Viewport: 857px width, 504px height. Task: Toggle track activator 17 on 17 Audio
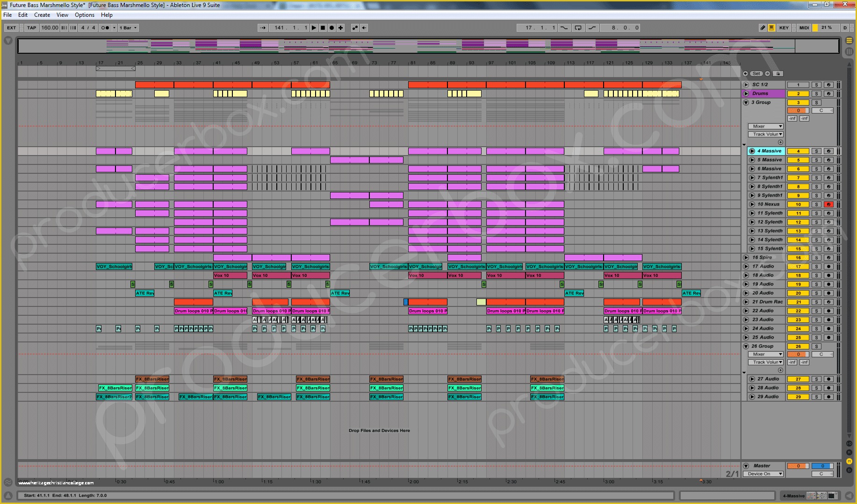coord(798,266)
